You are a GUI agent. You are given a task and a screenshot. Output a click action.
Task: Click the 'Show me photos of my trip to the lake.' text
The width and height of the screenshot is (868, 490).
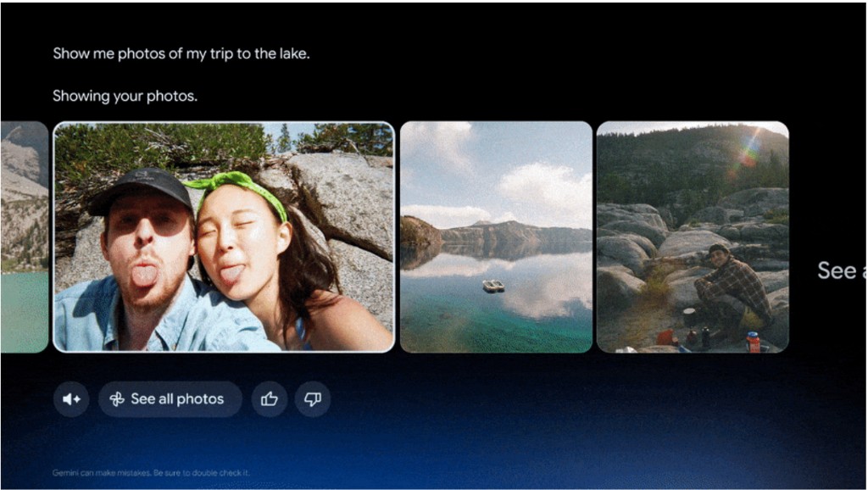pos(181,53)
